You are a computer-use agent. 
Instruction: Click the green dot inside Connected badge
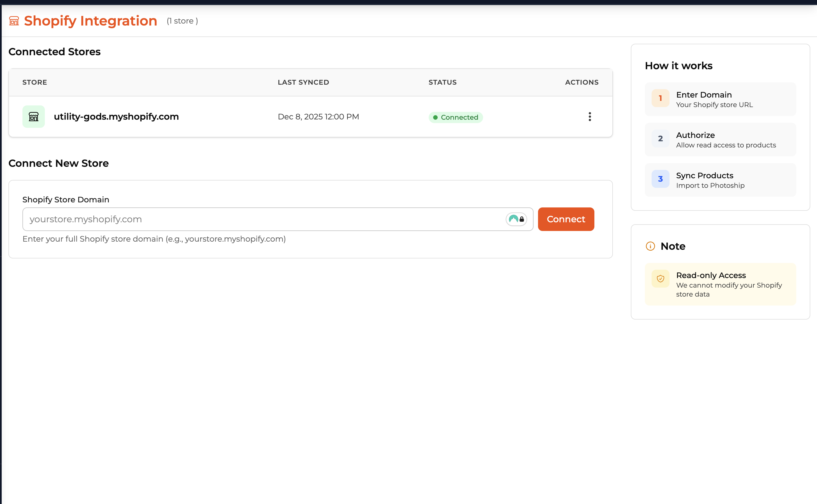(436, 117)
